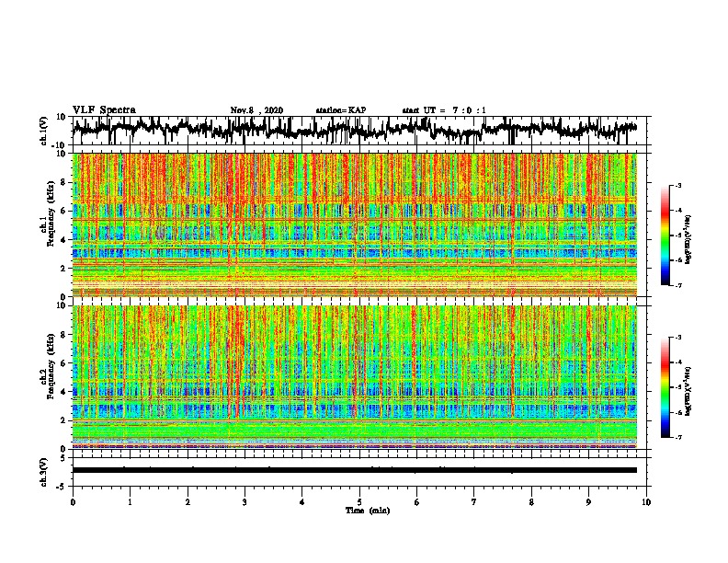728x563 pixels.
Task: Click the ch.2 frequency axis "2" tick label
Action: [63, 420]
